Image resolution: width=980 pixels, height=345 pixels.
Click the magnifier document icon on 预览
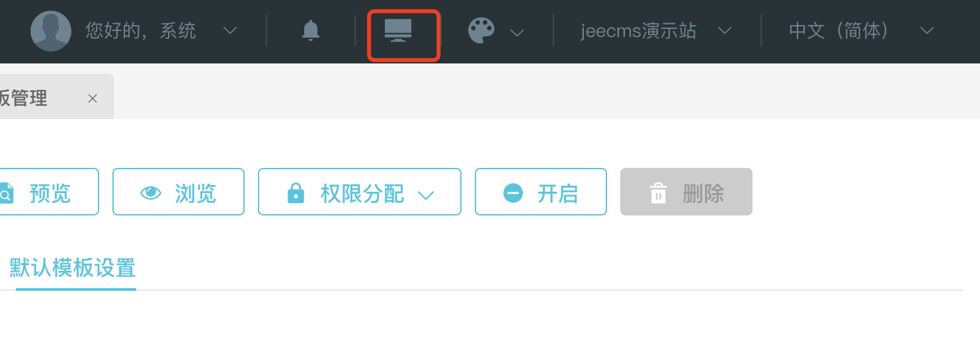(5, 193)
